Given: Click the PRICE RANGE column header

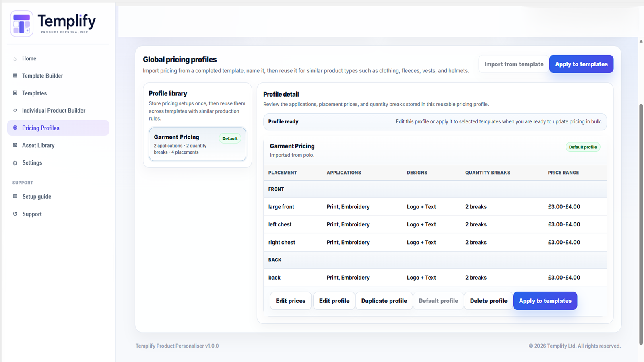Looking at the screenshot, I should pyautogui.click(x=563, y=173).
